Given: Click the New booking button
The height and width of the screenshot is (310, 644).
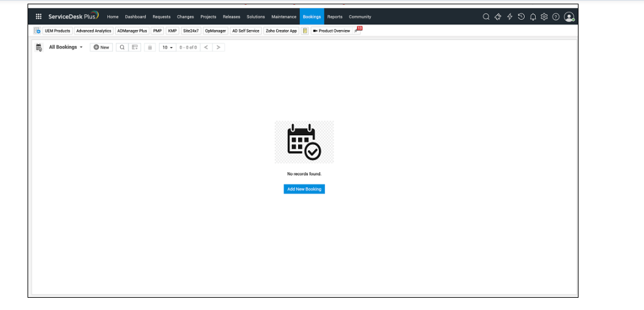Looking at the screenshot, I should tap(102, 47).
